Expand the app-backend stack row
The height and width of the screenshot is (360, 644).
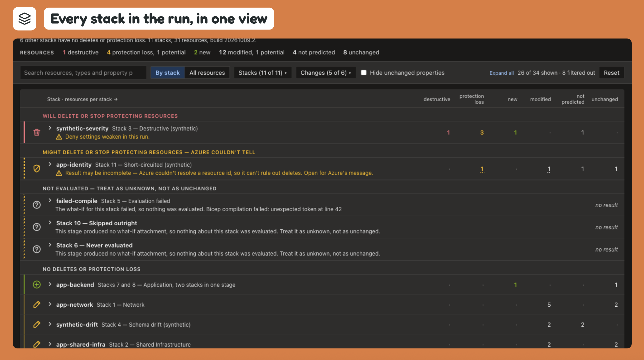[50, 284]
